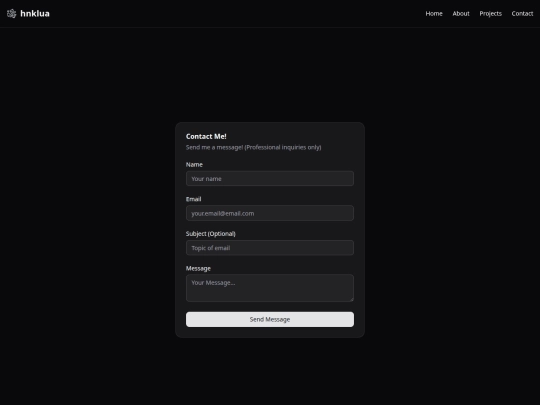Open the Home nav link
This screenshot has width=540, height=405.
click(434, 13)
